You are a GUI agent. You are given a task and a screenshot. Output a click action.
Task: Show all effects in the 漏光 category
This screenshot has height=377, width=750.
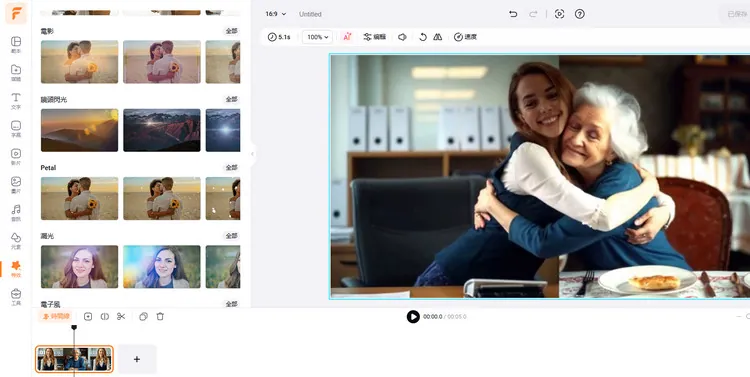point(232,236)
